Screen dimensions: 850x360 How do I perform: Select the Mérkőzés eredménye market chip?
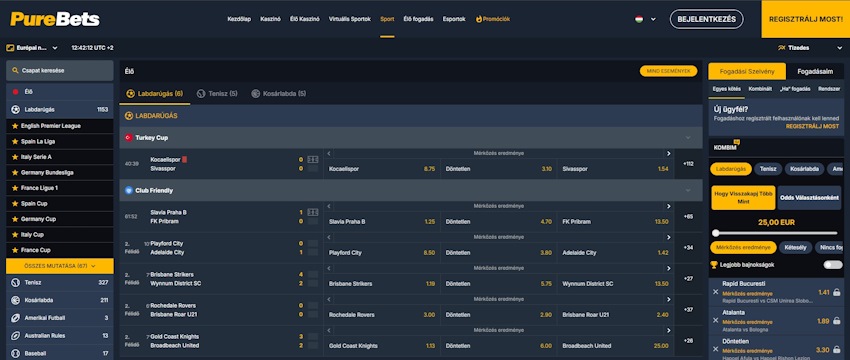(x=743, y=248)
